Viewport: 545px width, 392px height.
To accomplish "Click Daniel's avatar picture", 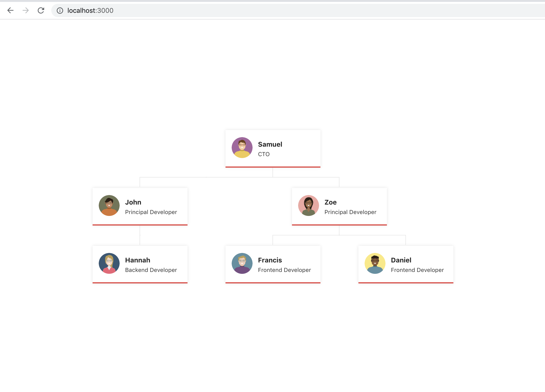I will pyautogui.click(x=375, y=263).
